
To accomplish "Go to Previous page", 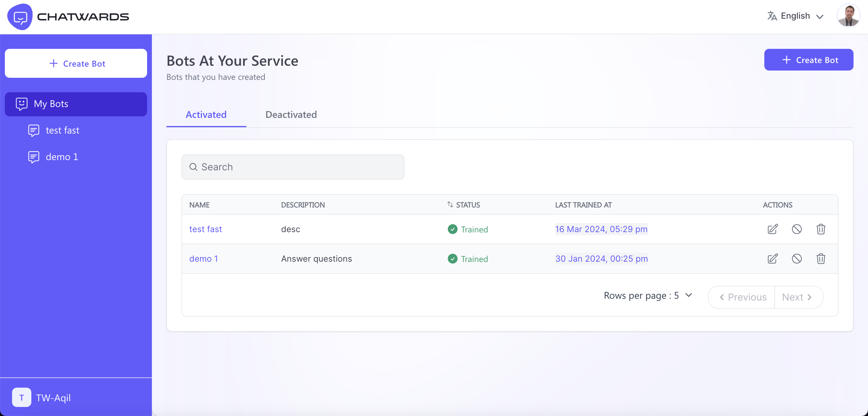I will [x=741, y=297].
